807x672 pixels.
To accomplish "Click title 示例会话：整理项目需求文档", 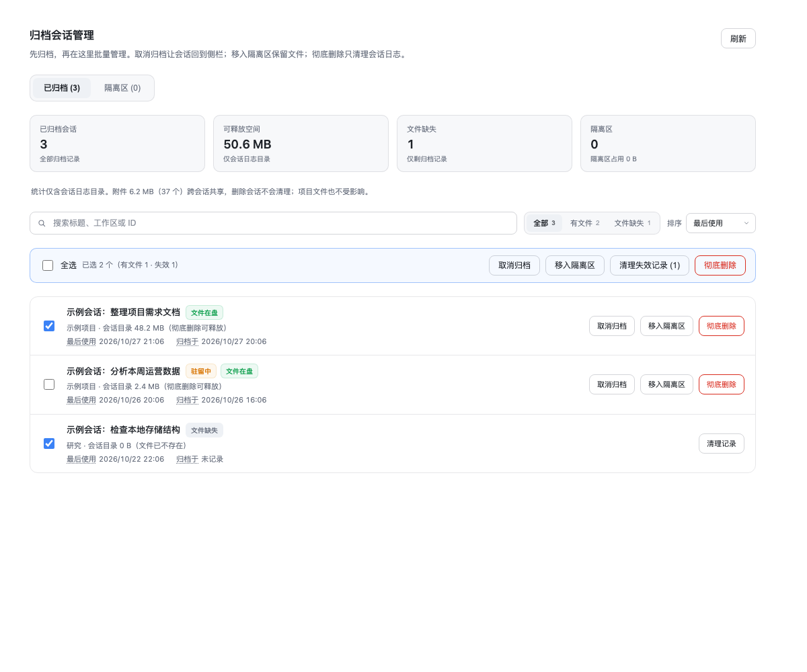I will click(x=123, y=312).
